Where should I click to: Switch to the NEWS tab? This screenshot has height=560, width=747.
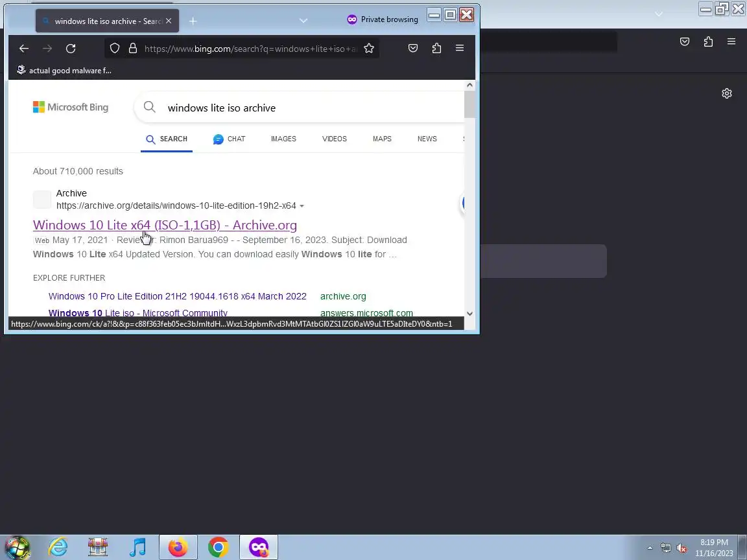point(427,139)
